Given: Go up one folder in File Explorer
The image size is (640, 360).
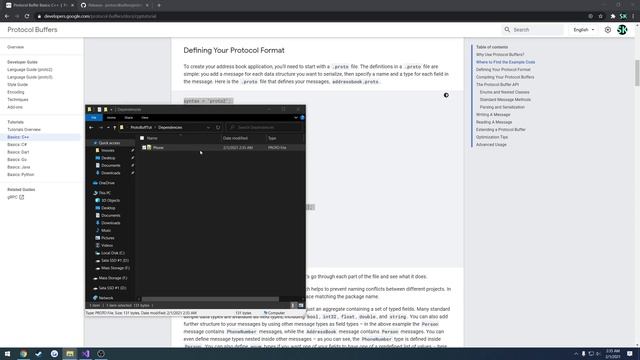Looking at the screenshot, I should [x=115, y=127].
